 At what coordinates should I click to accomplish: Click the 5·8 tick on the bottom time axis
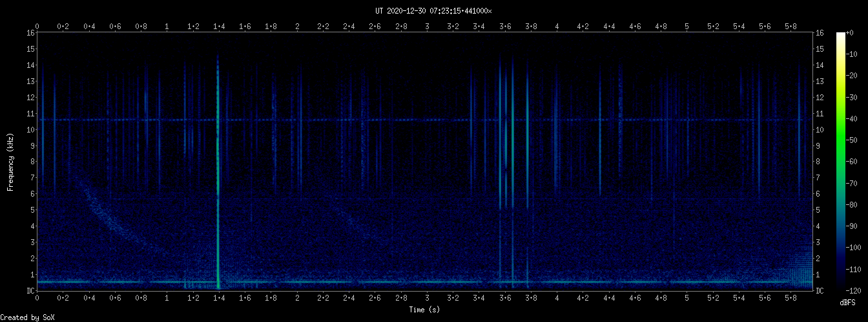791,298
